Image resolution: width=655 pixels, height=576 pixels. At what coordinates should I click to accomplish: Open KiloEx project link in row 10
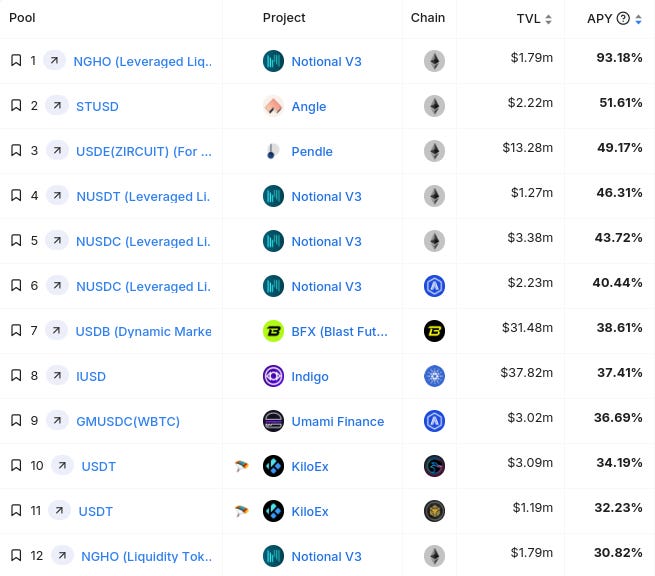310,467
